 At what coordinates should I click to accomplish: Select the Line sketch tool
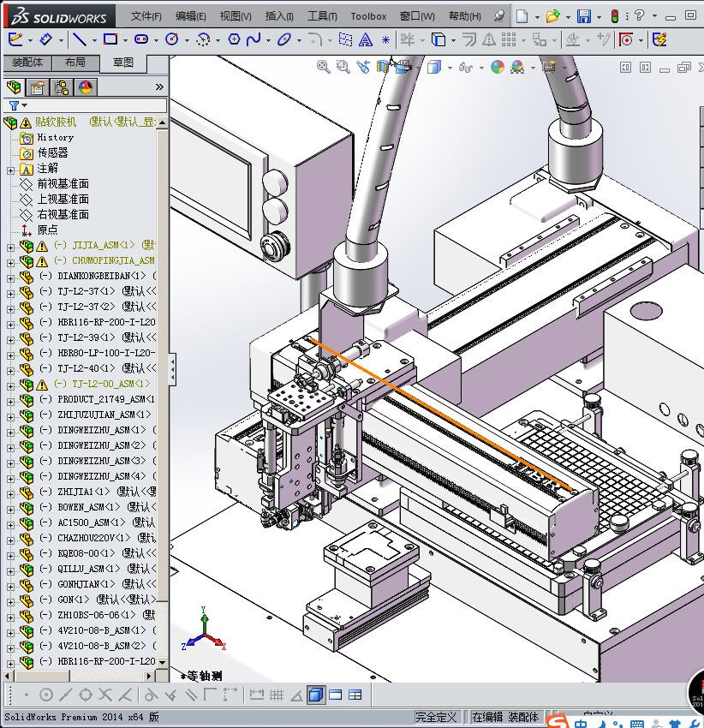(x=79, y=39)
